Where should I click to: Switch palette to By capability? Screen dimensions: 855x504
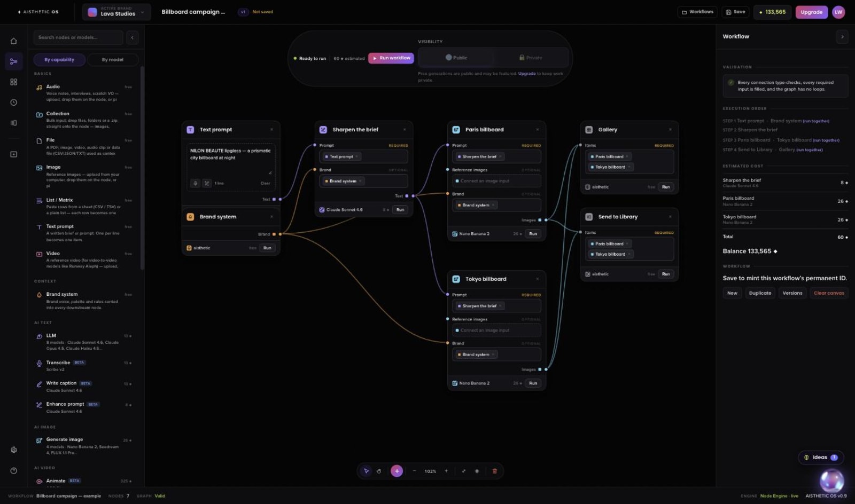pos(59,60)
